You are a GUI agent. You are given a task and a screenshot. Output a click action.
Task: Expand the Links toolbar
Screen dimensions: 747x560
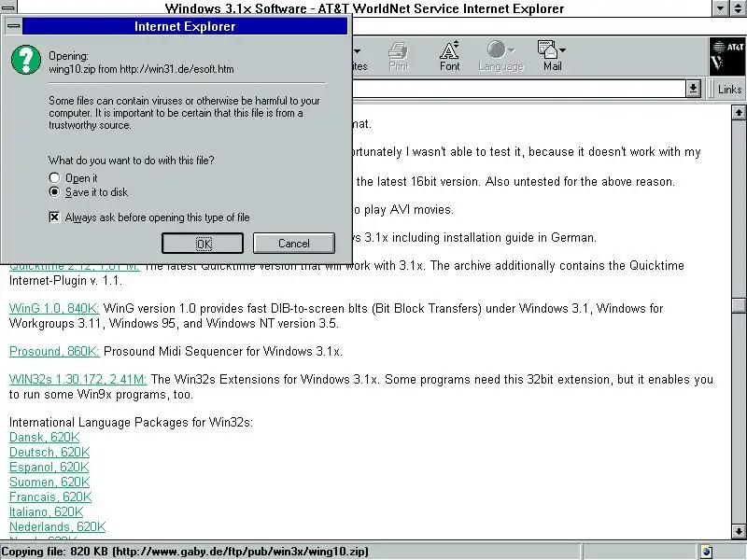click(729, 89)
